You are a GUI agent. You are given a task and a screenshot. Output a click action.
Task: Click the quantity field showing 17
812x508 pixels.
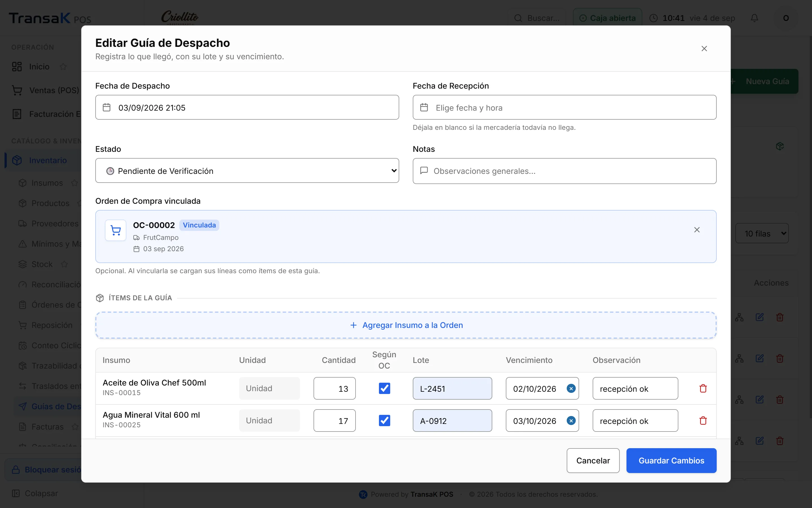(x=335, y=421)
